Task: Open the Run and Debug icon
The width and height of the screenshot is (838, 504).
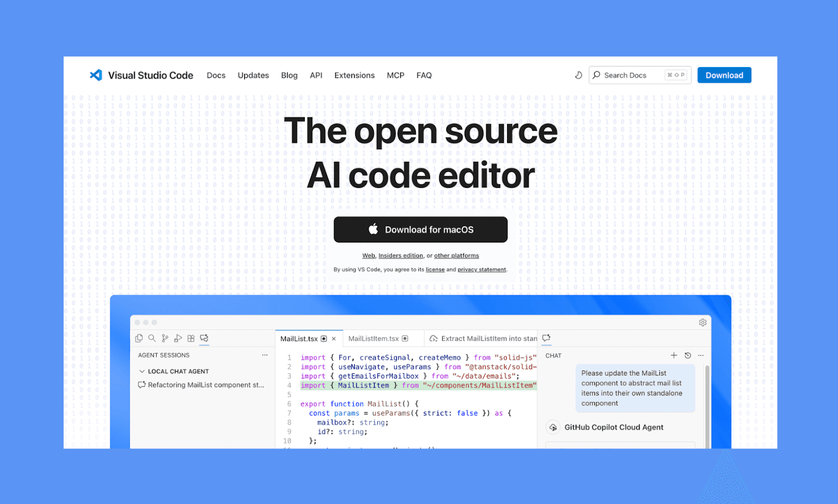Action: tap(178, 338)
